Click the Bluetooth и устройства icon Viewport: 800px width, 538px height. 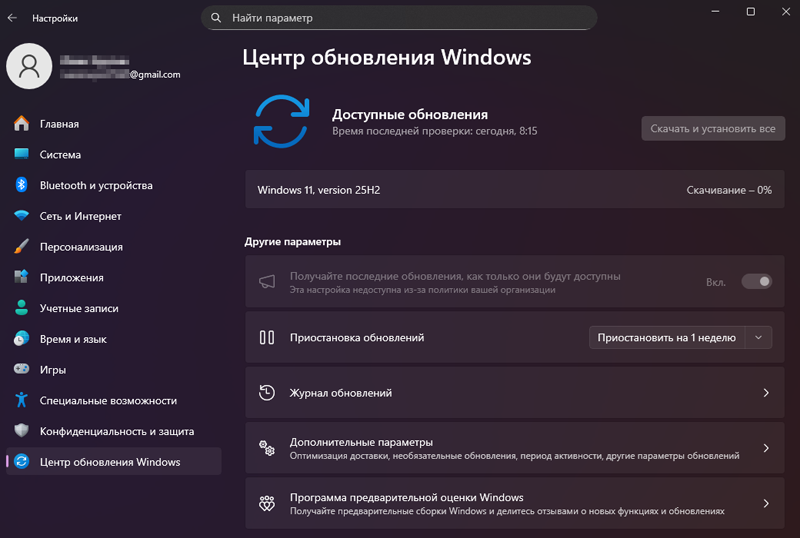(x=21, y=185)
